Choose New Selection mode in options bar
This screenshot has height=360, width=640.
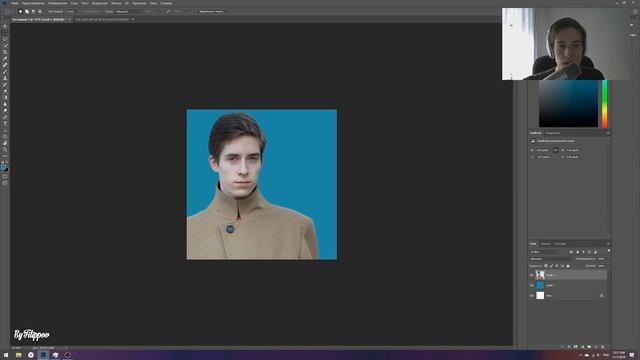pyautogui.click(x=20, y=11)
